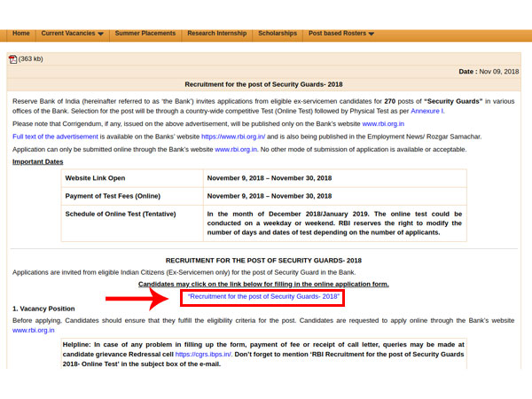Click the uppercase RECRUITMENT FOR THE POST heading

tap(263, 261)
